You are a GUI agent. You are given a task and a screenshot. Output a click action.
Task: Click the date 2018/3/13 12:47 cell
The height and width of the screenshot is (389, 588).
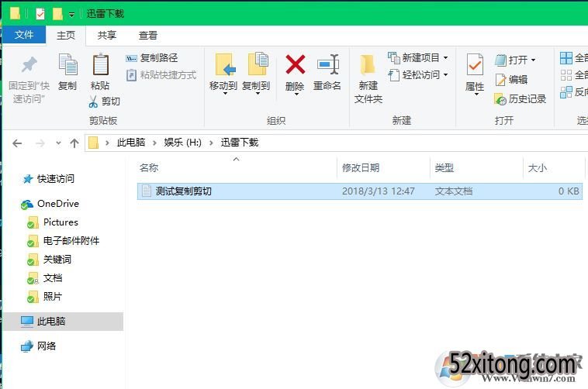click(378, 191)
